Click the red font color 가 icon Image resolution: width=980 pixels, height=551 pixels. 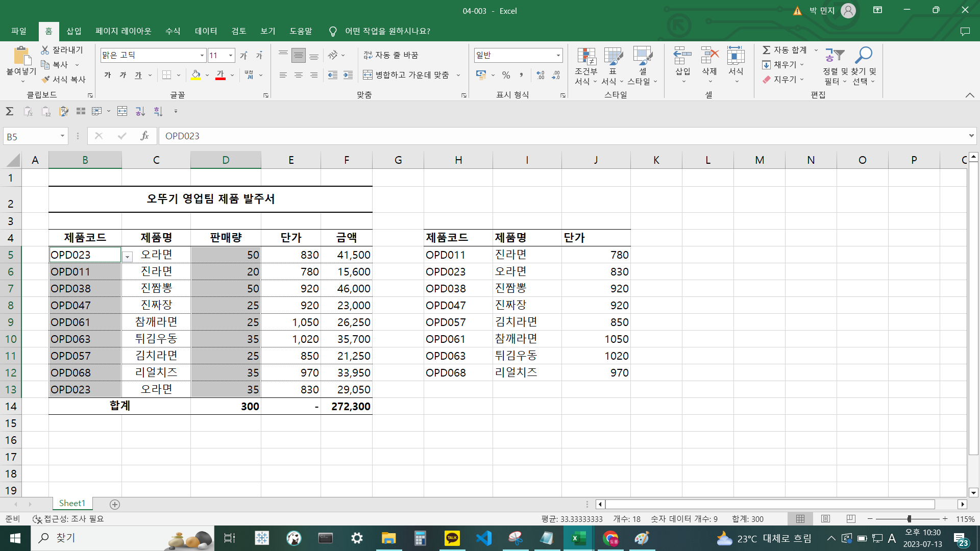(x=220, y=75)
